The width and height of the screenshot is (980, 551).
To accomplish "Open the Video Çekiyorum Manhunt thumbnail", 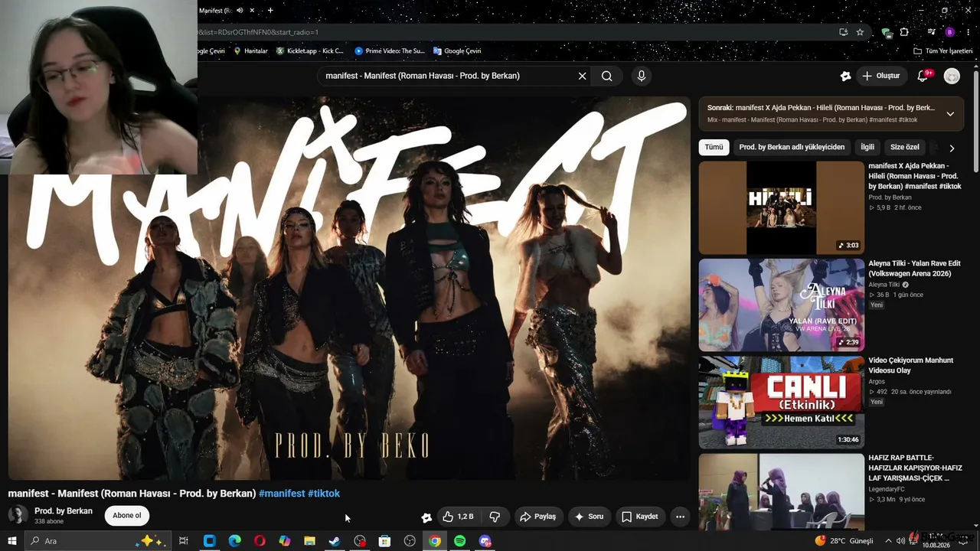I will coord(781,402).
